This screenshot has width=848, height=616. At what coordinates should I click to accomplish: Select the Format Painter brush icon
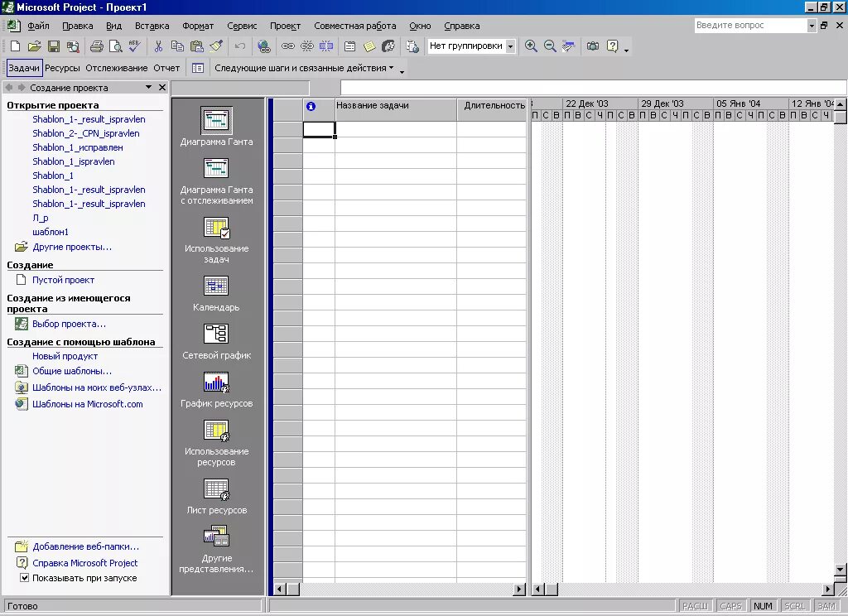[x=216, y=46]
